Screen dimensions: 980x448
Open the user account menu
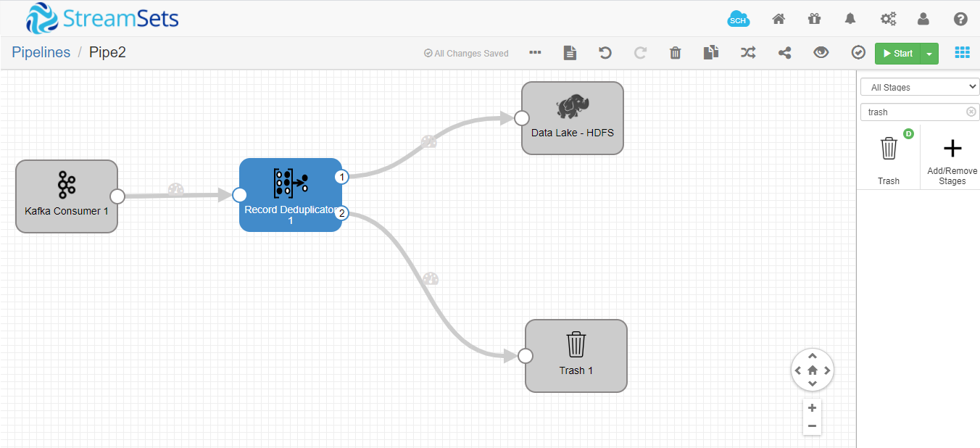[x=923, y=20]
